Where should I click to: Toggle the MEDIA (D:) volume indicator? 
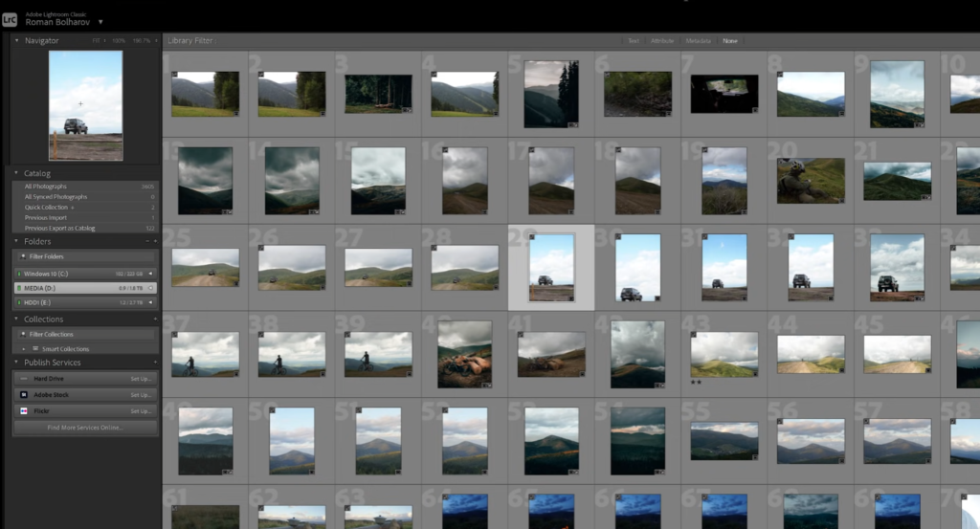coord(150,288)
